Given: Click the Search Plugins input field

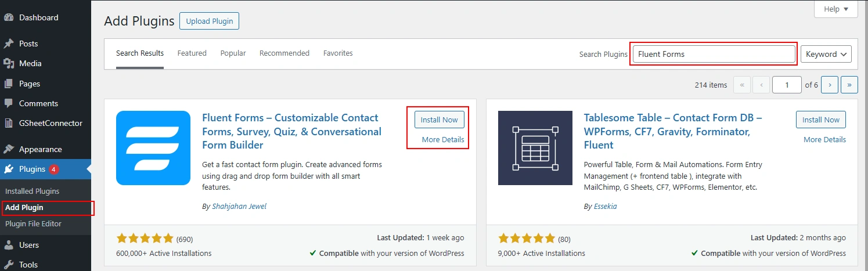Looking at the screenshot, I should (x=714, y=54).
